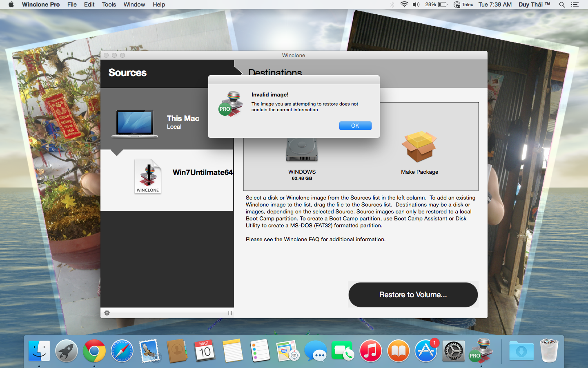This screenshot has height=368, width=588.
Task: Open Messages from the Dock
Action: [316, 351]
